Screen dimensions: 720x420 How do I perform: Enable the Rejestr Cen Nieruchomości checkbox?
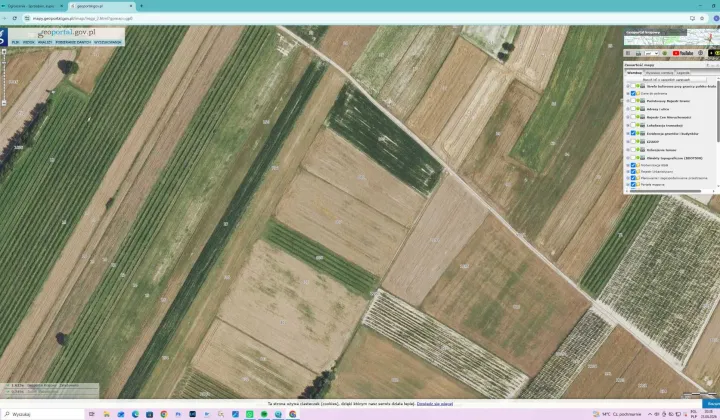633,117
